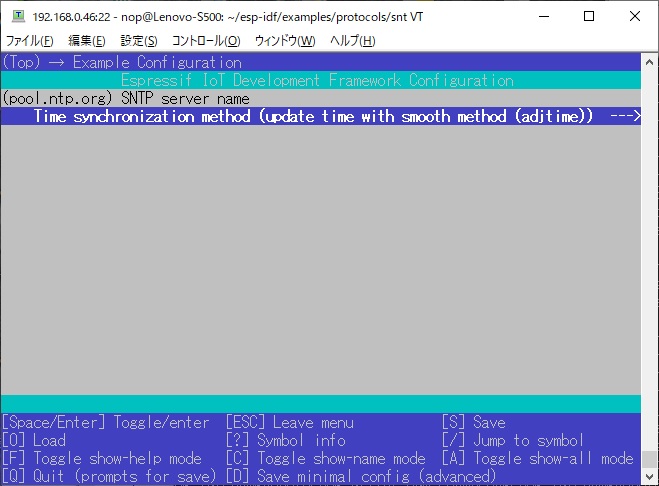The height and width of the screenshot is (486, 659).
Task: Click the vertical scrollbar thumb
Action: click(x=649, y=460)
